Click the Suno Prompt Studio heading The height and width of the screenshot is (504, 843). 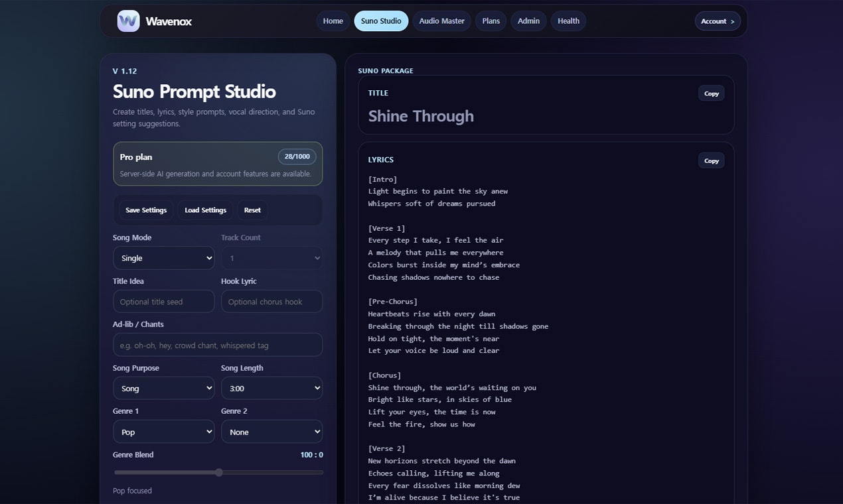[194, 92]
